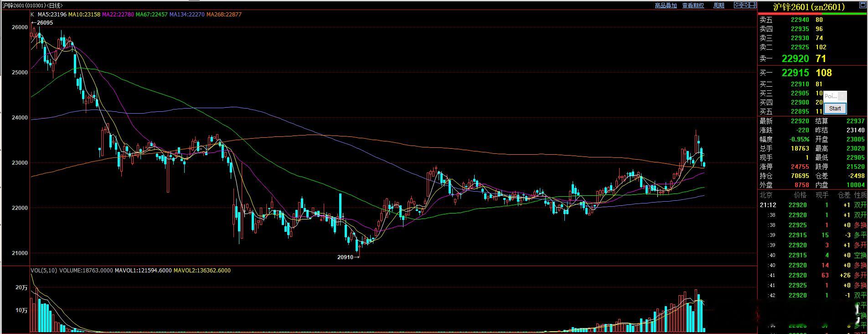Select the MA67:22457 indicator label
The height and width of the screenshot is (334, 868).
(152, 15)
